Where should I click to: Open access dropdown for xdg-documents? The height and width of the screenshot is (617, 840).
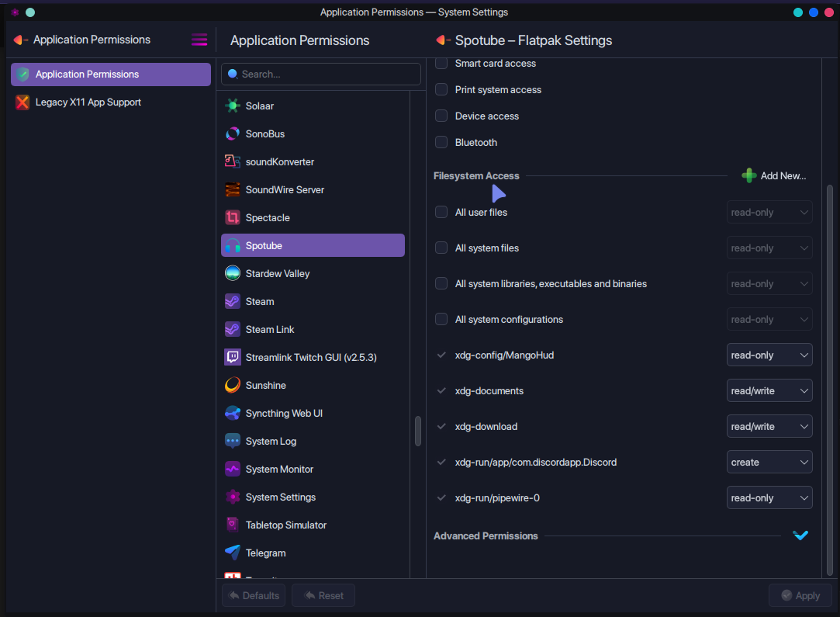point(769,391)
